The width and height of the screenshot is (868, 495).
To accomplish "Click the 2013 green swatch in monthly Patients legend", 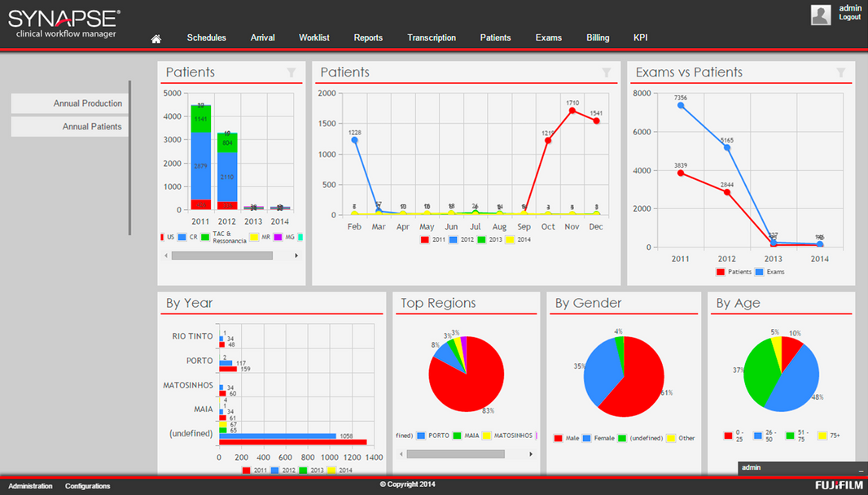I will [481, 239].
